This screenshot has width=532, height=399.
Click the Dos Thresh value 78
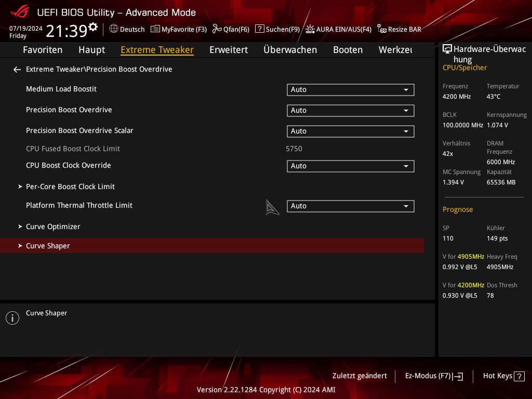click(x=490, y=296)
